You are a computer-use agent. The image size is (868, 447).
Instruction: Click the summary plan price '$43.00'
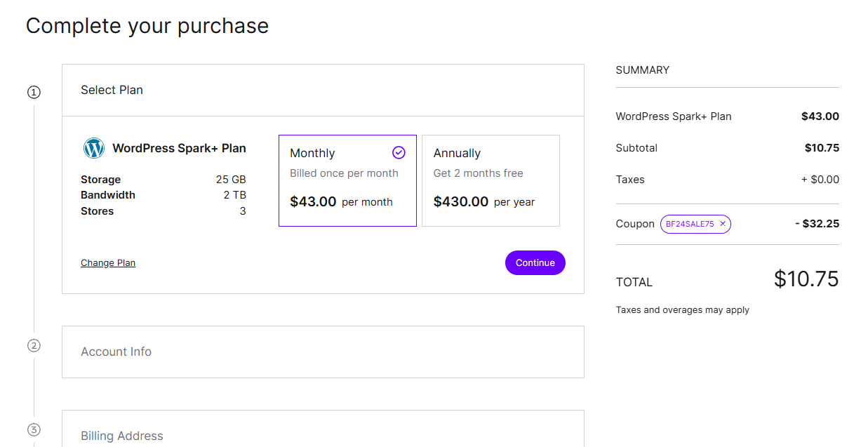pyautogui.click(x=820, y=116)
